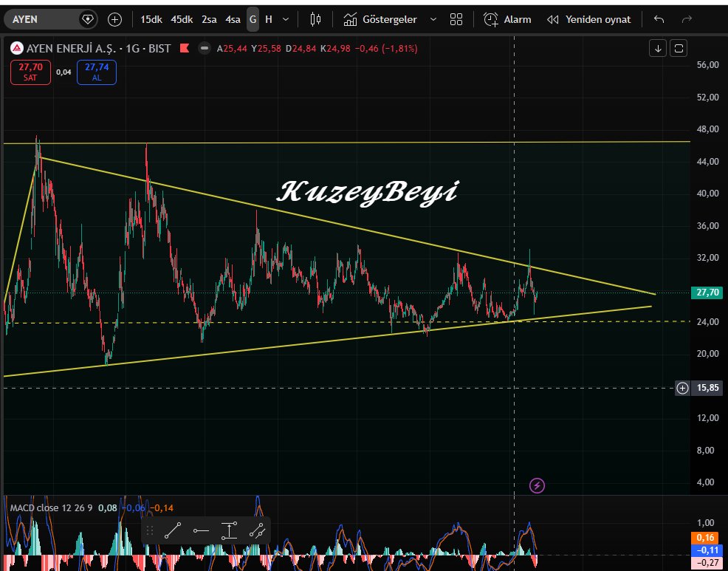Undo last chart action with back arrow
This screenshot has height=571, width=728.
pyautogui.click(x=658, y=19)
